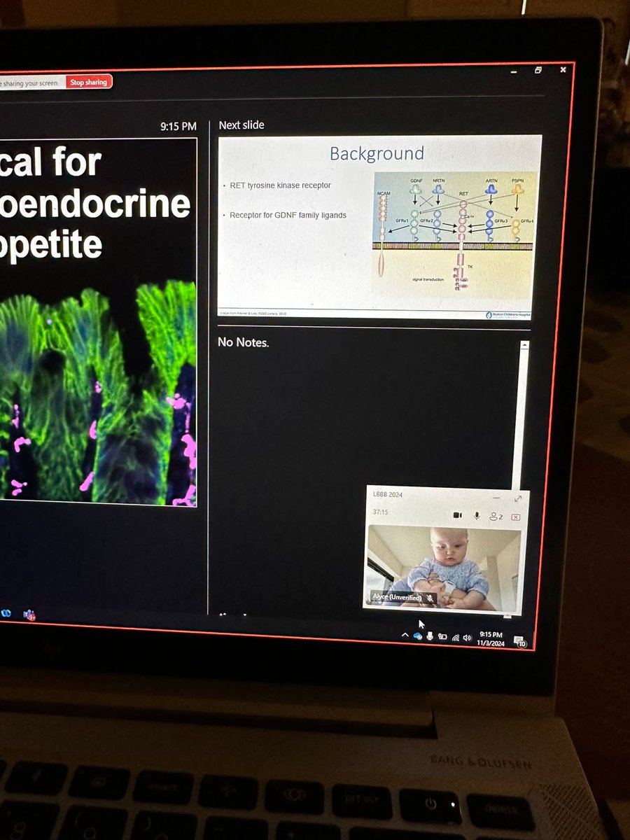The image size is (630, 840).
Task: Toggle the OneDrive cloud icon in the tray
Action: click(417, 636)
